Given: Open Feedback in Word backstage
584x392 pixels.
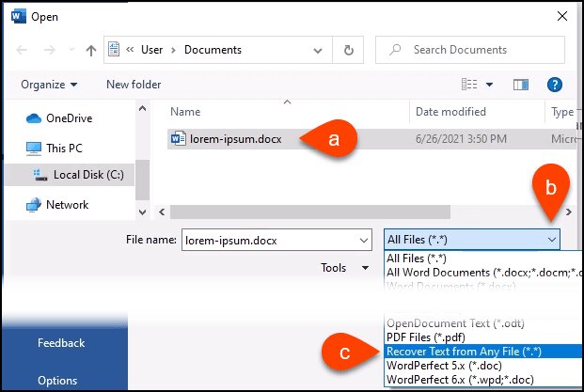Looking at the screenshot, I should point(61,343).
